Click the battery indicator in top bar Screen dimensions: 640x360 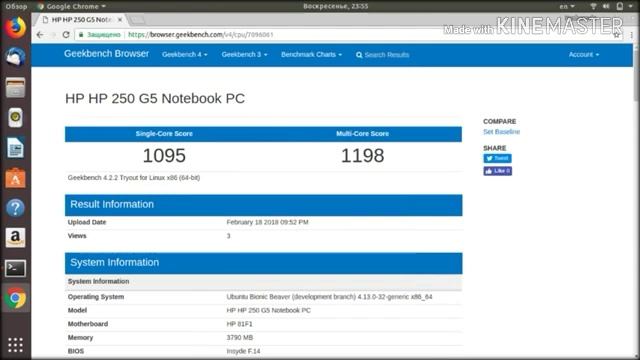tap(620, 6)
